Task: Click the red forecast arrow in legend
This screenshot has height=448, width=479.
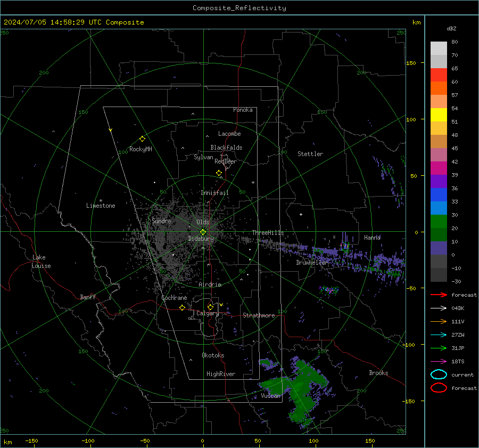Action: click(x=439, y=295)
